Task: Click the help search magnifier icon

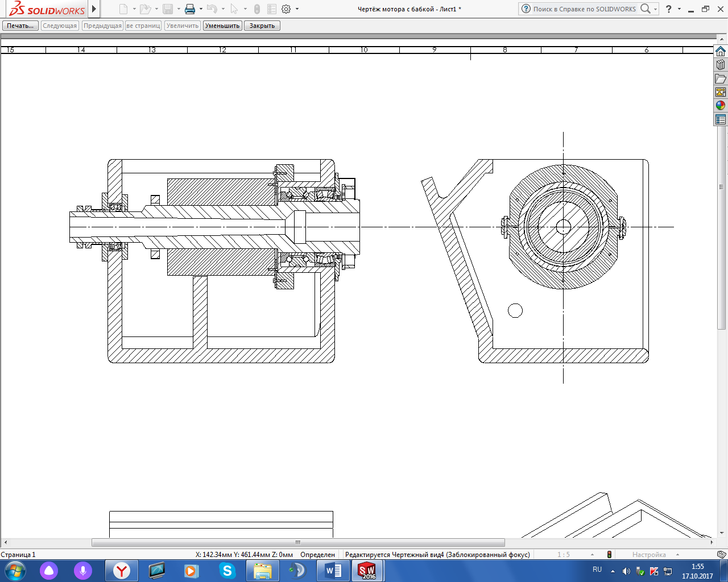Action: point(645,9)
